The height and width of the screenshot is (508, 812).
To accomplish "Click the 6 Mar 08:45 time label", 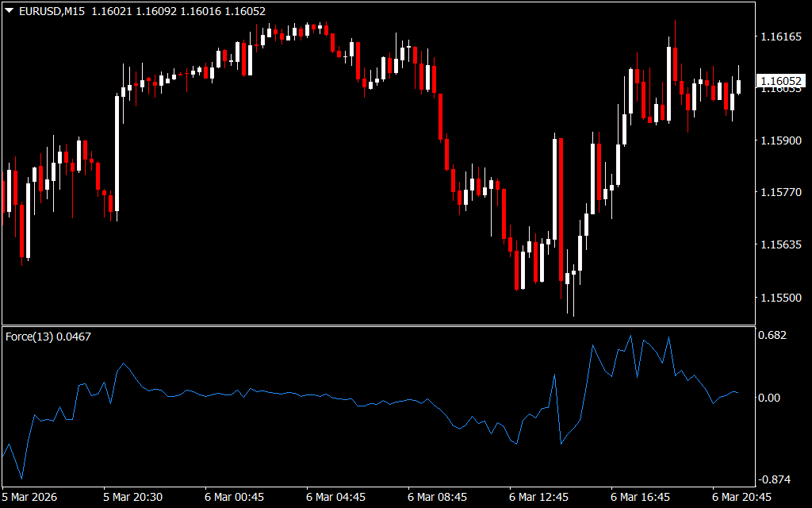I will [x=437, y=497].
